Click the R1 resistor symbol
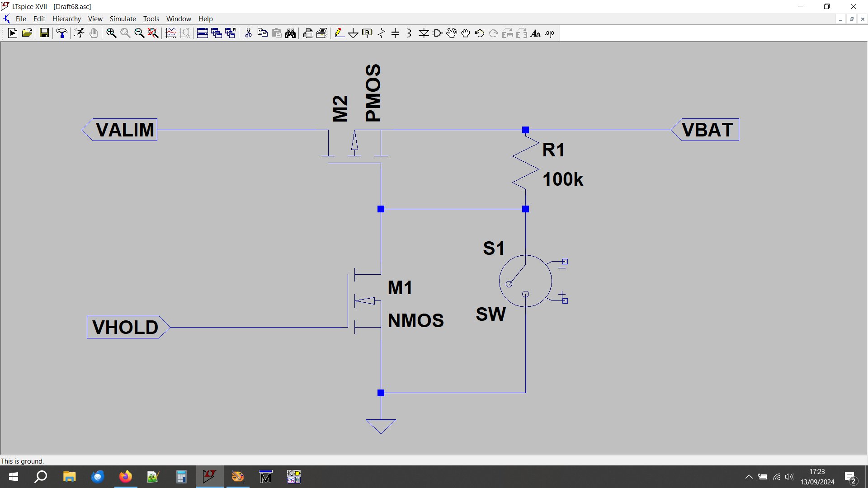 coord(525,164)
